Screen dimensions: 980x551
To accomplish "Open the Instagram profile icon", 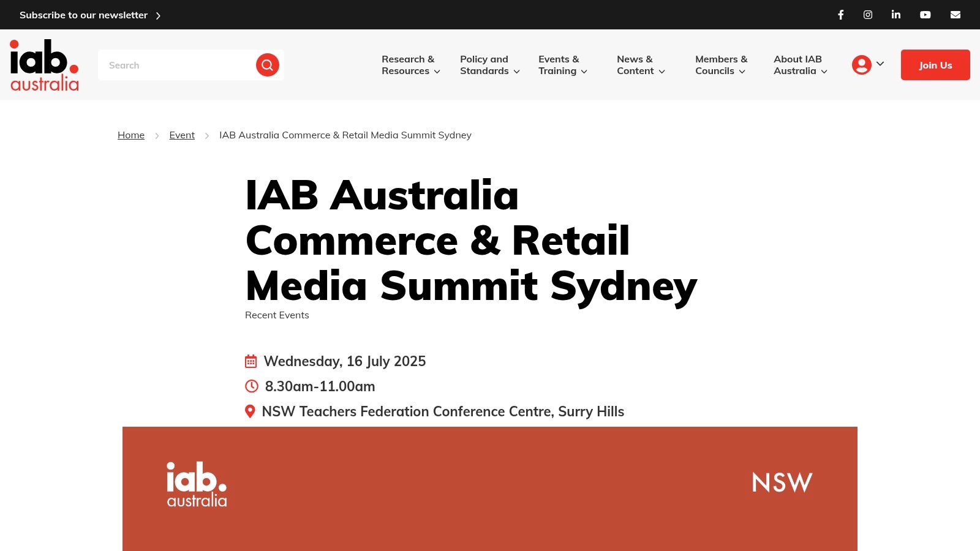I will tap(868, 15).
